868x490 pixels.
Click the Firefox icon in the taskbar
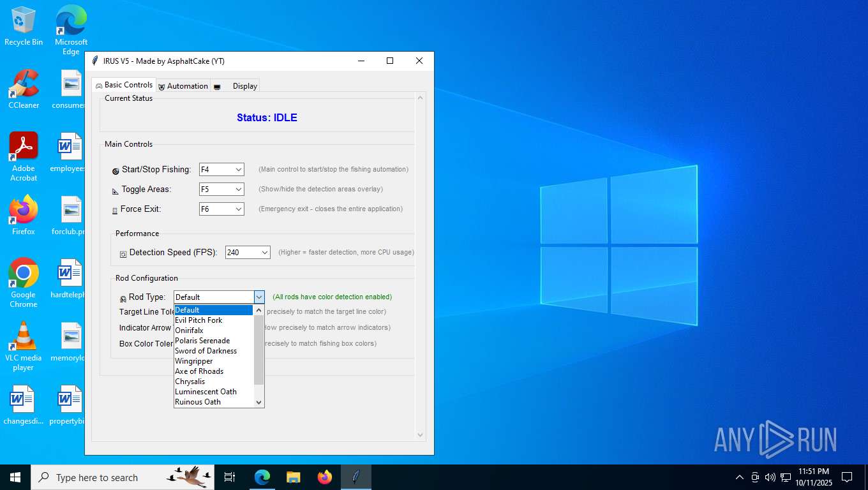click(x=325, y=477)
